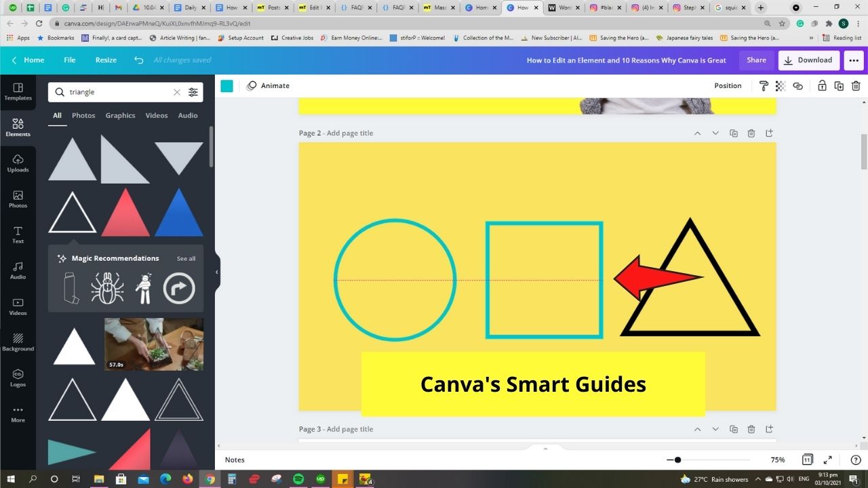Open the Uploads sidebar panel
868x488 pixels.
point(18,163)
